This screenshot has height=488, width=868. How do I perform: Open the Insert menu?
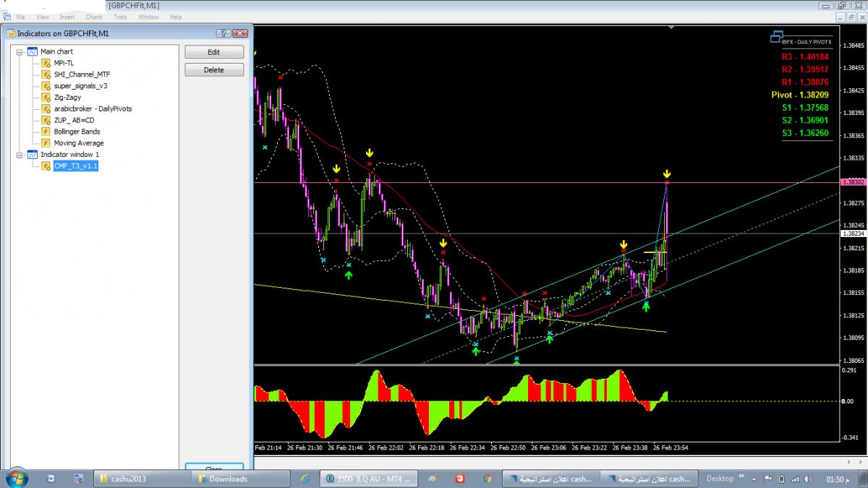pos(67,17)
